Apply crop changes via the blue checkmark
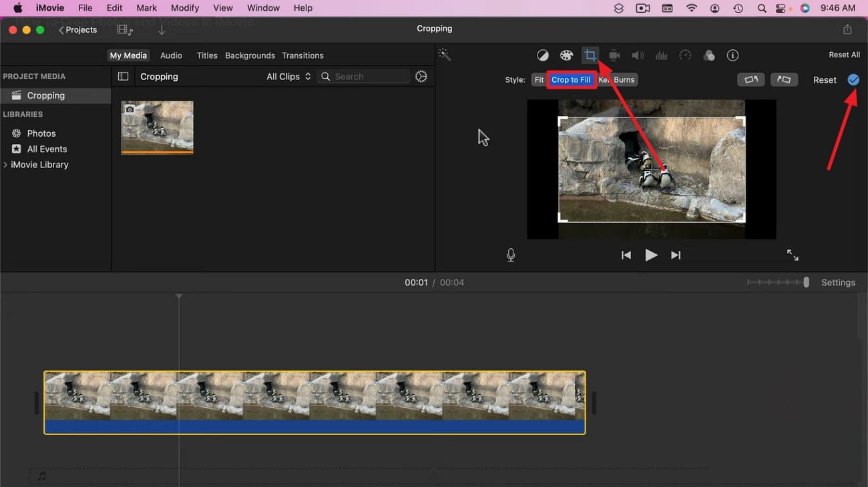This screenshot has height=487, width=868. 853,79
